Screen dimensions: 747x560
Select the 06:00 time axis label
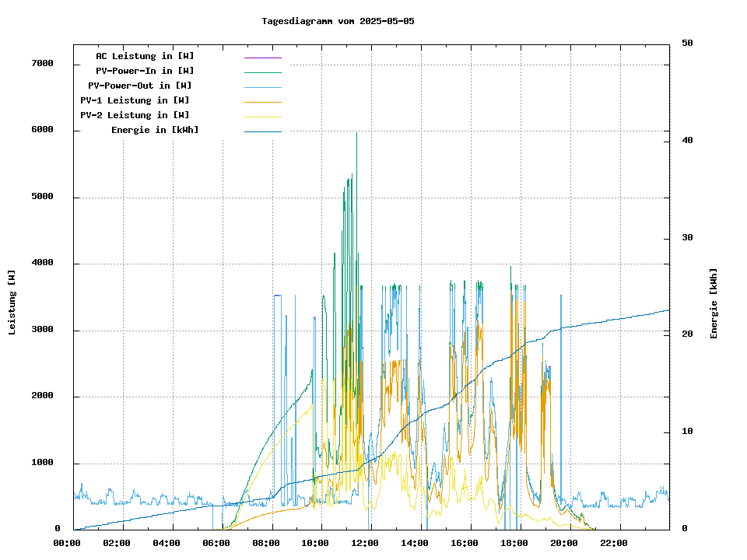click(x=216, y=543)
